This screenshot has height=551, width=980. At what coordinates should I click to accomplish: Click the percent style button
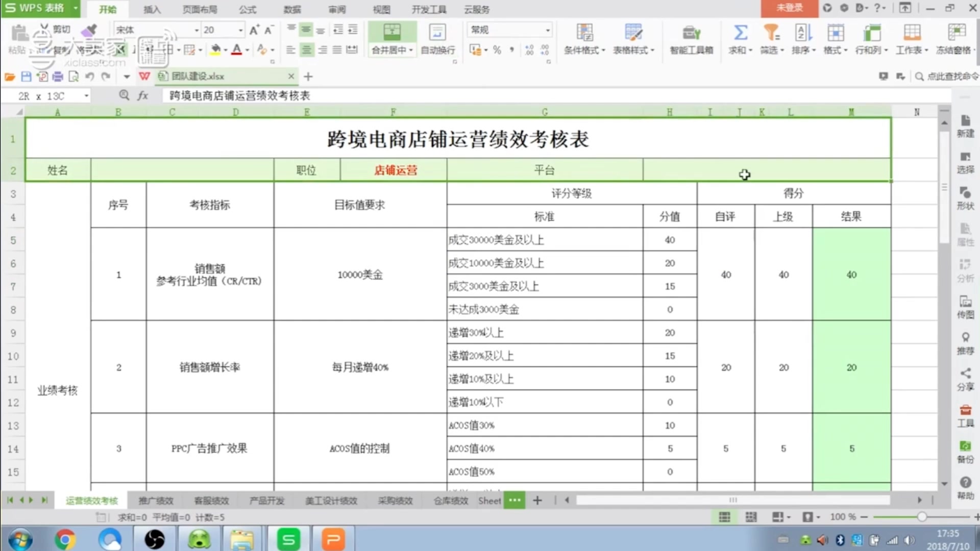[x=497, y=50]
